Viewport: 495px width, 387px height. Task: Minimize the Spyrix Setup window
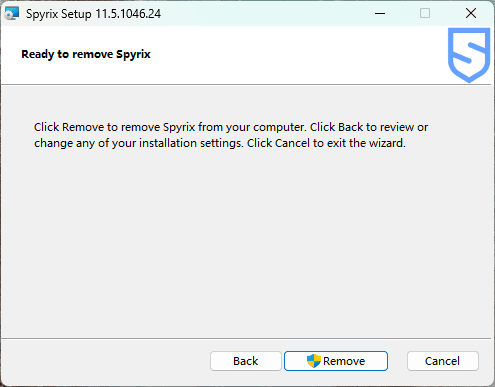pos(380,13)
